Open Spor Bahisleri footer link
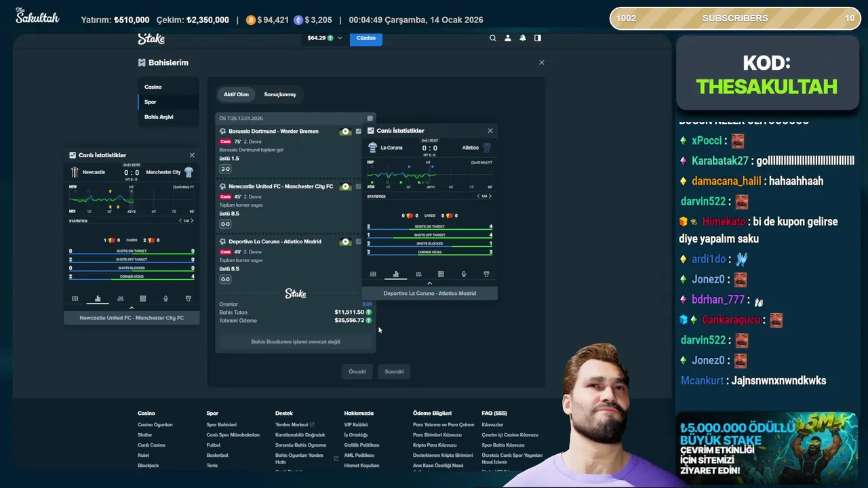868x488 pixels. click(222, 425)
